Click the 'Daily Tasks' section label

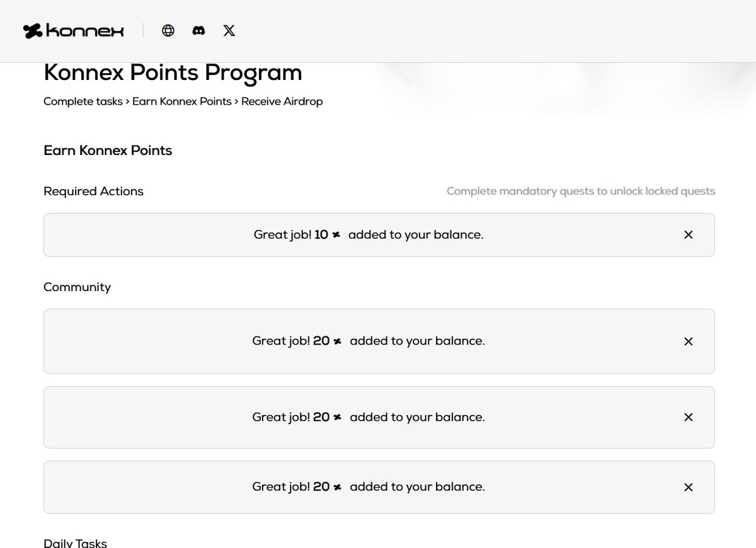click(x=75, y=543)
